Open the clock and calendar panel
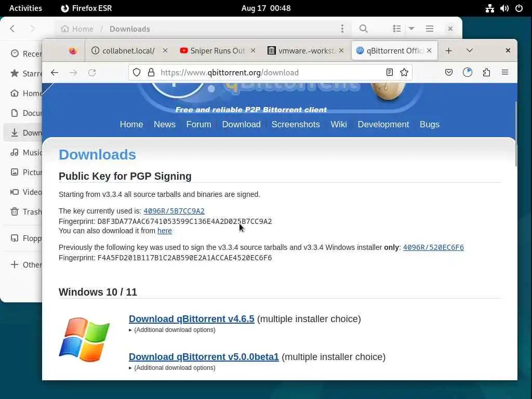532x399 pixels. coord(266,8)
